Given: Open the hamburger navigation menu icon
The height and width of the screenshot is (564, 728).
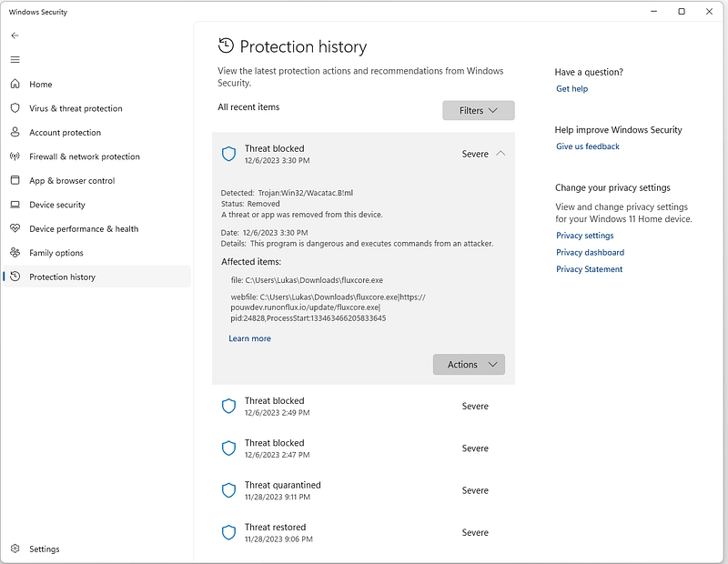Looking at the screenshot, I should click(x=15, y=59).
